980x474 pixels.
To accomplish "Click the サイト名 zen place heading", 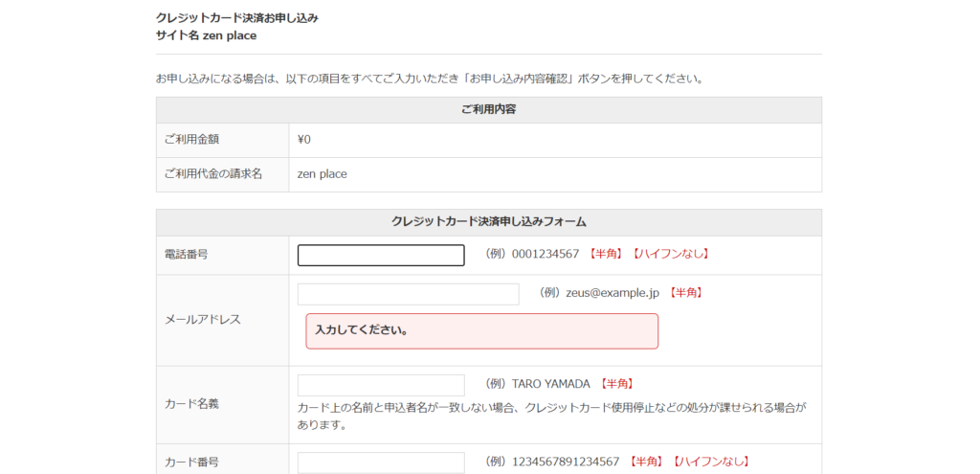I will 207,36.
